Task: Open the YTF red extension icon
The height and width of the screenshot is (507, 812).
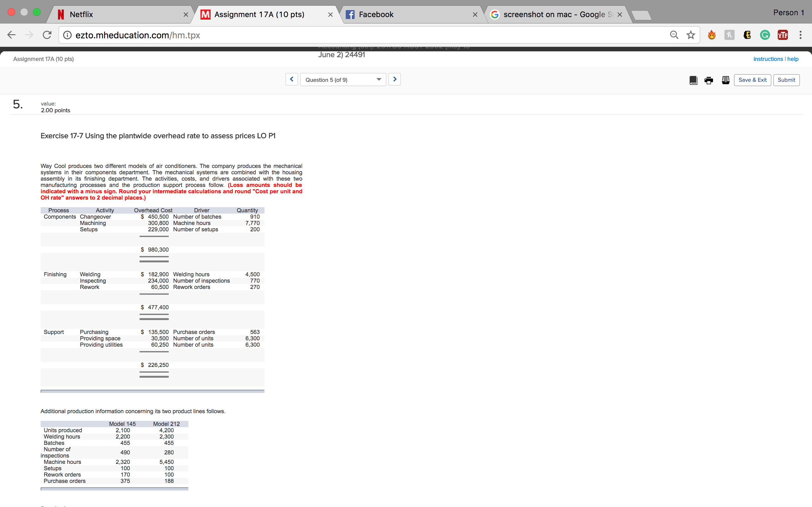Action: coord(783,35)
